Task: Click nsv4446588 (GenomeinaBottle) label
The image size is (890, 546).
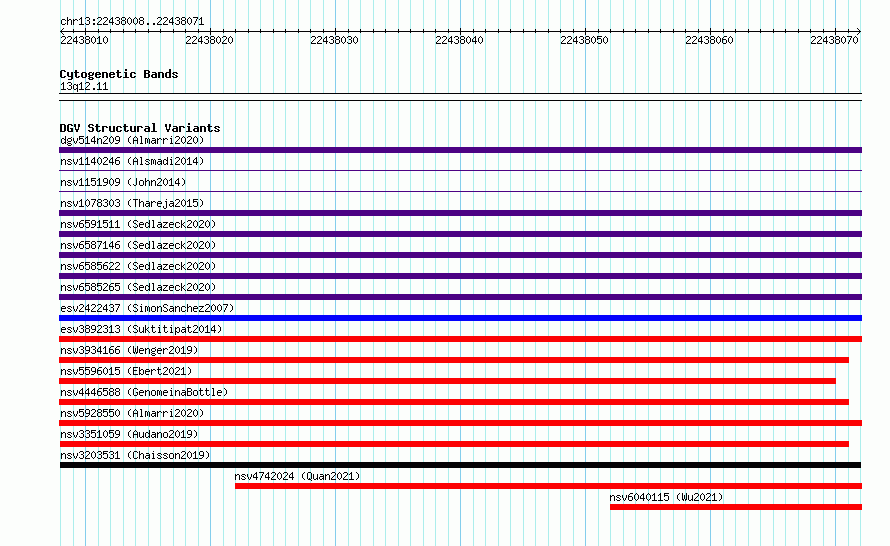Action: point(144,392)
